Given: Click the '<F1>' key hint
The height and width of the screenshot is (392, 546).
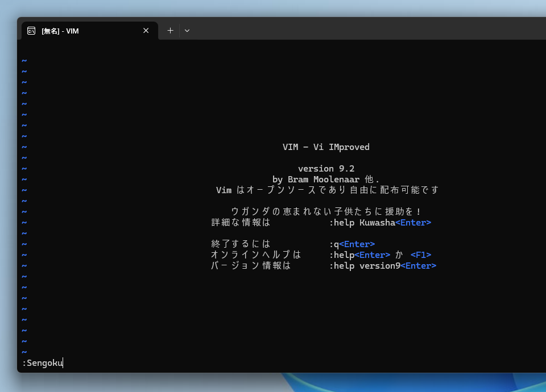Looking at the screenshot, I should 421,255.
